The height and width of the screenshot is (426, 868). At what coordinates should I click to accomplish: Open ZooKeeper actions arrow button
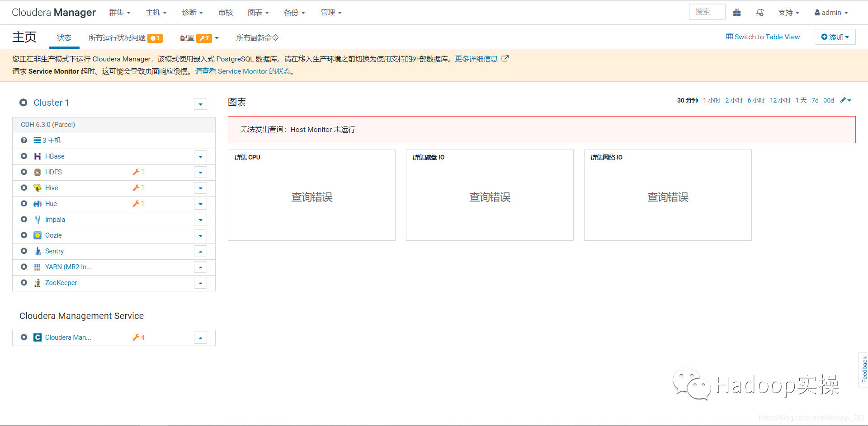click(200, 283)
